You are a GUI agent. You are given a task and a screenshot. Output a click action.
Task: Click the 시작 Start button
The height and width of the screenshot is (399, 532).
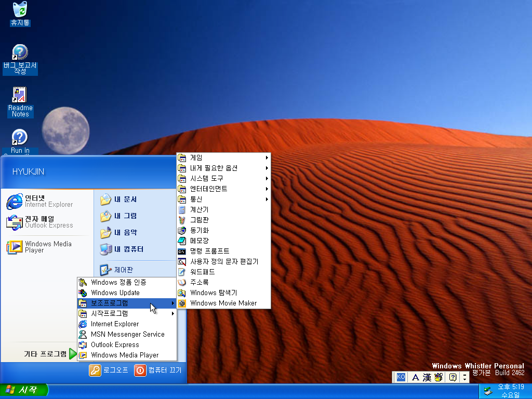click(24, 390)
